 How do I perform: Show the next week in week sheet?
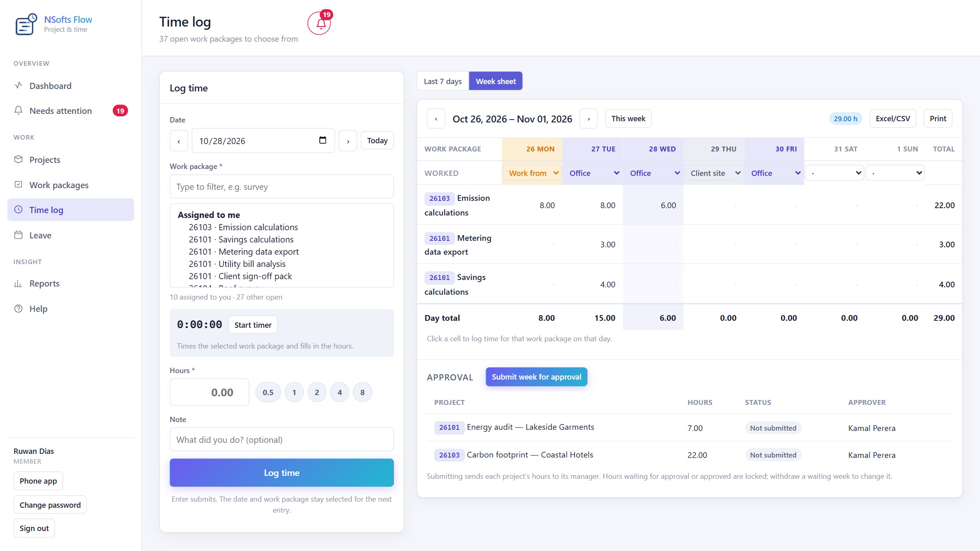pos(588,119)
